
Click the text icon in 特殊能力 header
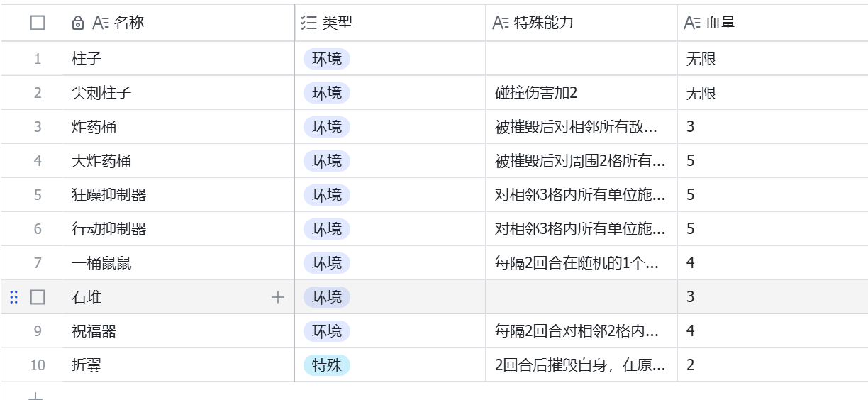coord(501,23)
